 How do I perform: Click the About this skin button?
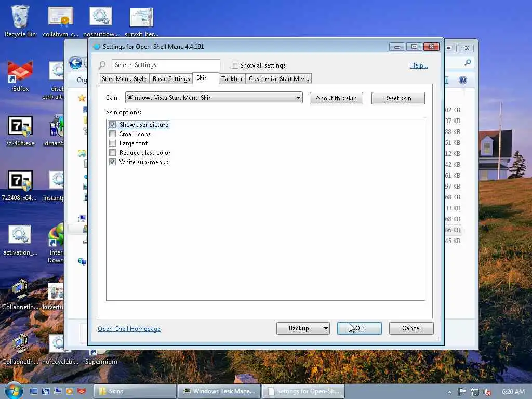click(336, 98)
